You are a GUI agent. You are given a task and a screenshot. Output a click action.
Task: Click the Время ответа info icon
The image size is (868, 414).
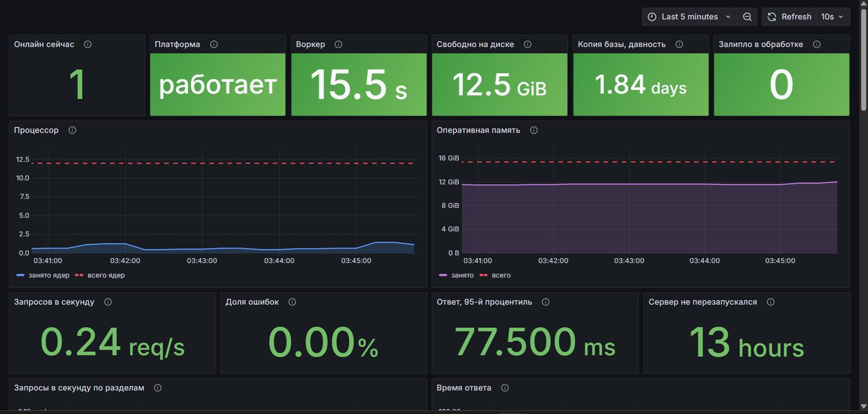click(x=505, y=388)
